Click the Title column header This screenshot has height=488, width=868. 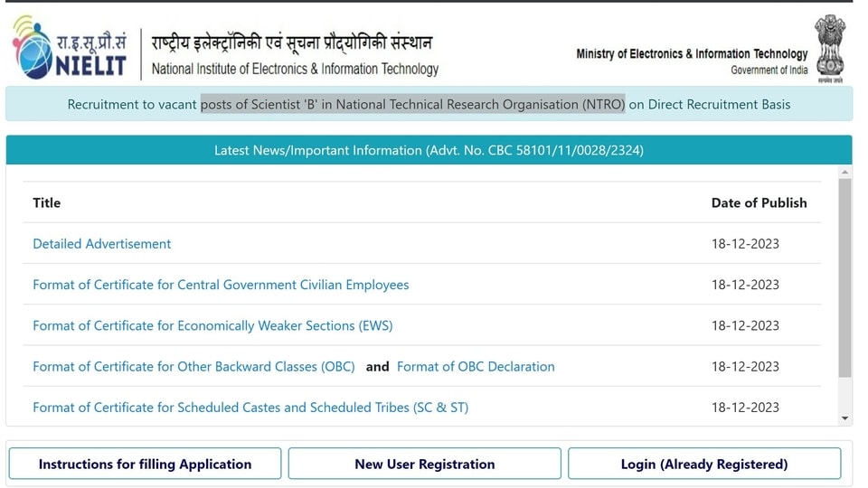pos(46,202)
